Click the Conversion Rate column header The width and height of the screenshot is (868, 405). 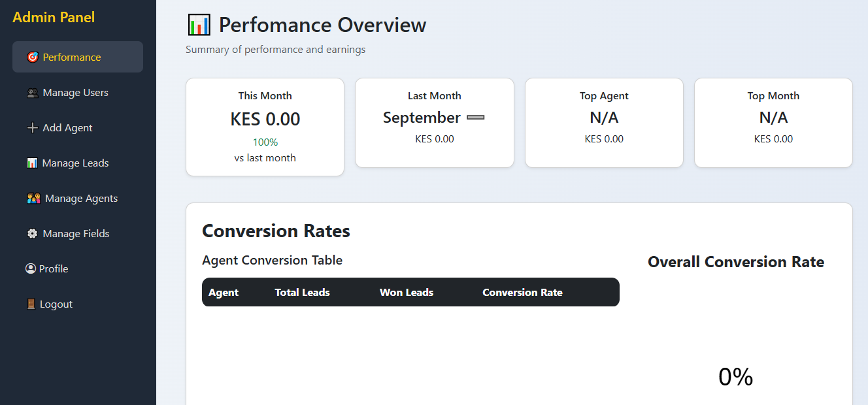click(x=522, y=293)
